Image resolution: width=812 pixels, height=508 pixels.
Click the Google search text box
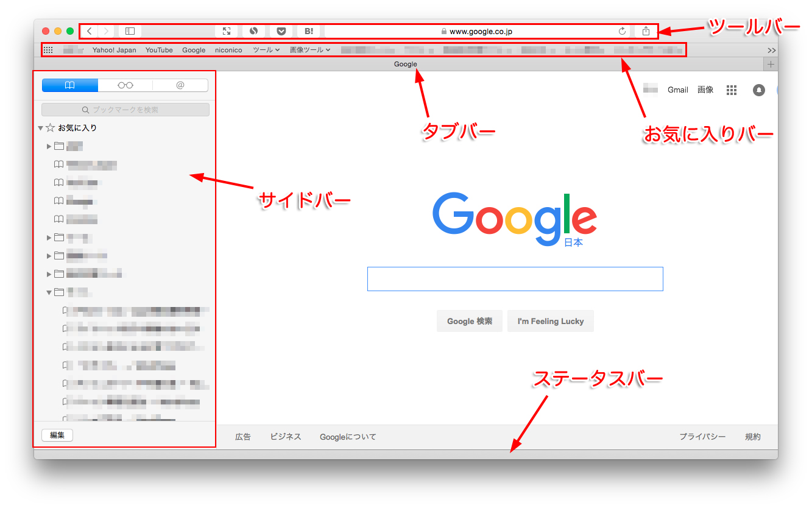515,278
